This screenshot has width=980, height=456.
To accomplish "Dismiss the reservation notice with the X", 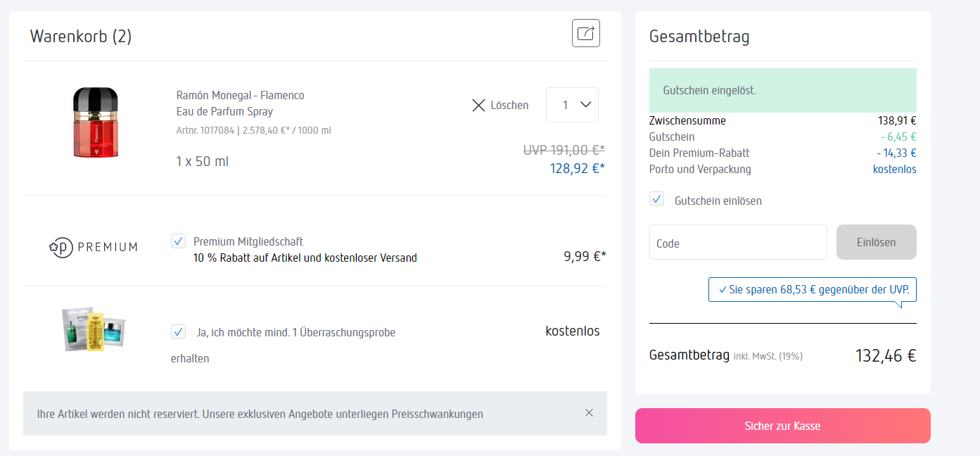I will tap(589, 413).
